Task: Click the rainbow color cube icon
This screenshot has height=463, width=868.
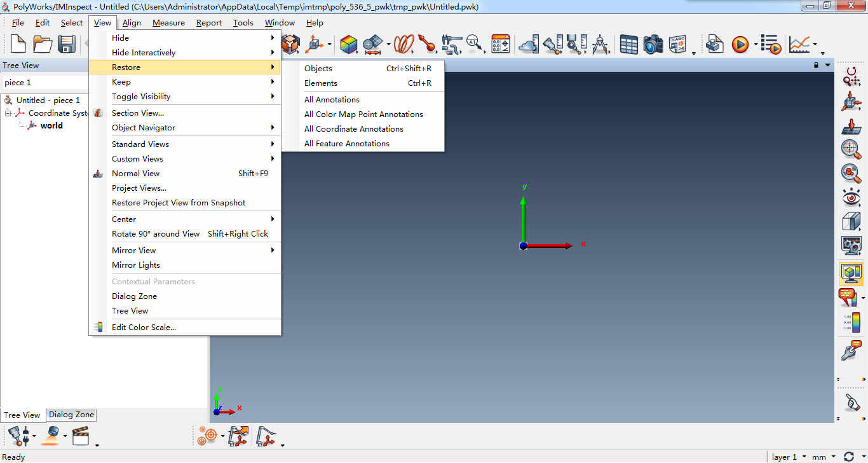Action: (x=349, y=44)
